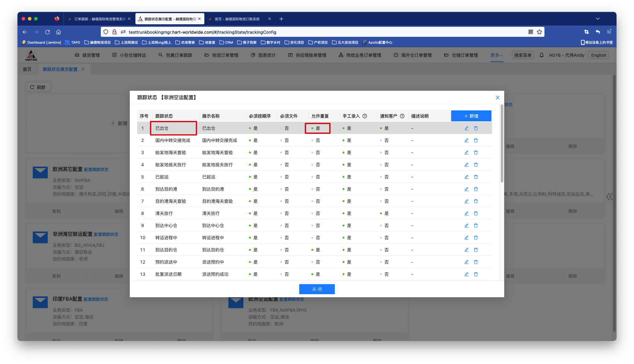This screenshot has width=634, height=364.
Task: Close the 跟踪状态 dialog with X
Action: point(497,98)
